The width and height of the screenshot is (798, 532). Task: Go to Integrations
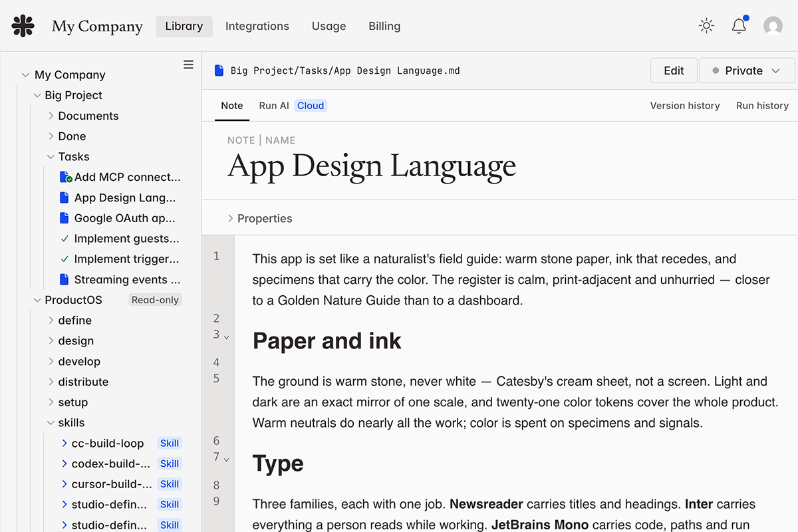(x=257, y=26)
